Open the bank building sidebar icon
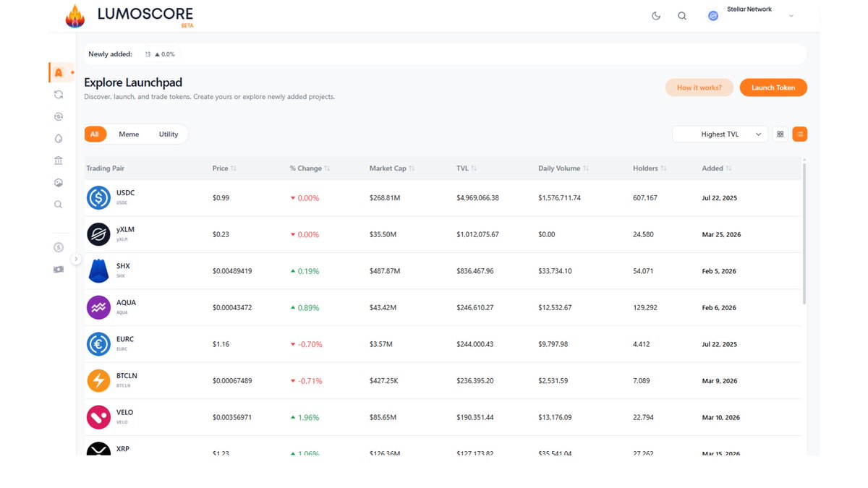This screenshot has height=488, width=868. pos(59,160)
